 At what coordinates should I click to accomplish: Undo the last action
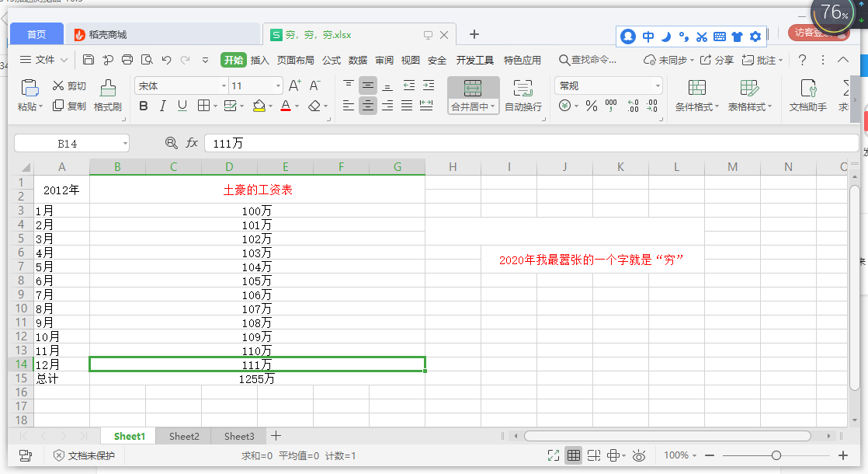click(x=166, y=60)
